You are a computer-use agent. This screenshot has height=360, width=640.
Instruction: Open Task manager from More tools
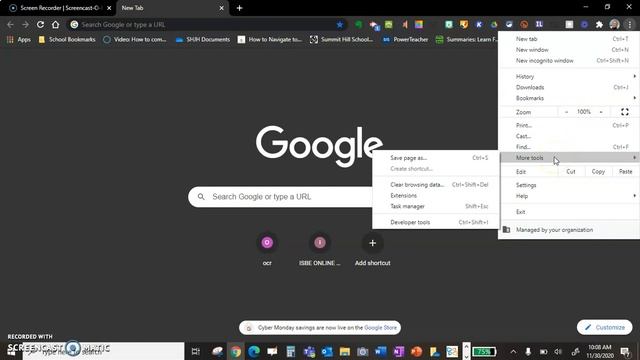pos(436,207)
